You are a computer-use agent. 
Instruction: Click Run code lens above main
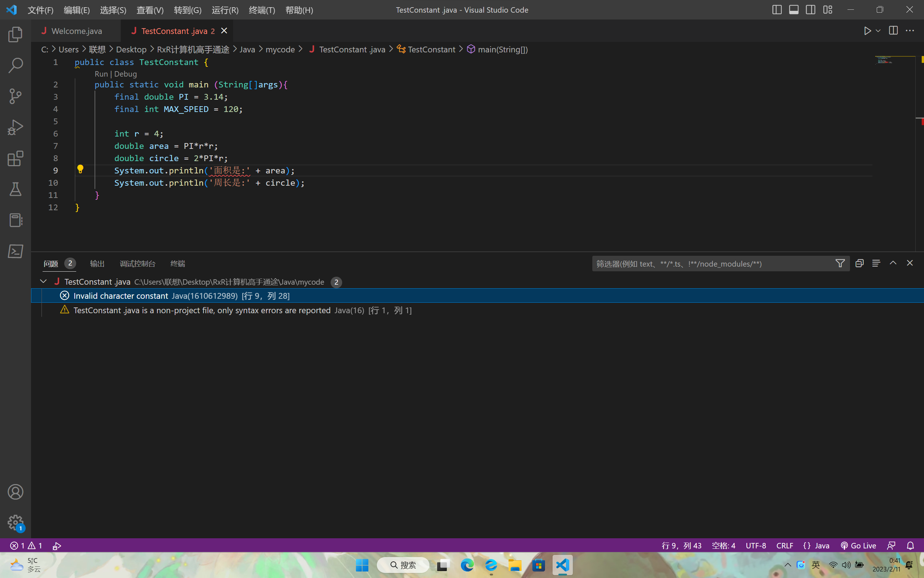(x=101, y=74)
